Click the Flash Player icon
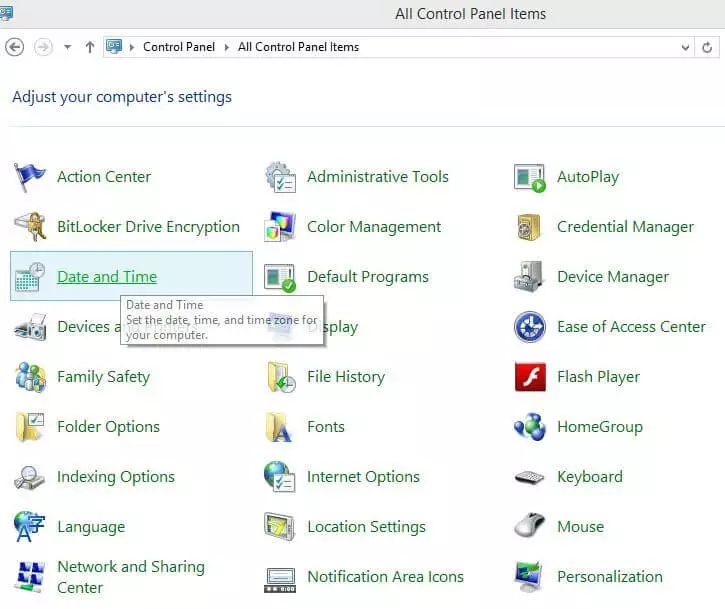 (529, 377)
